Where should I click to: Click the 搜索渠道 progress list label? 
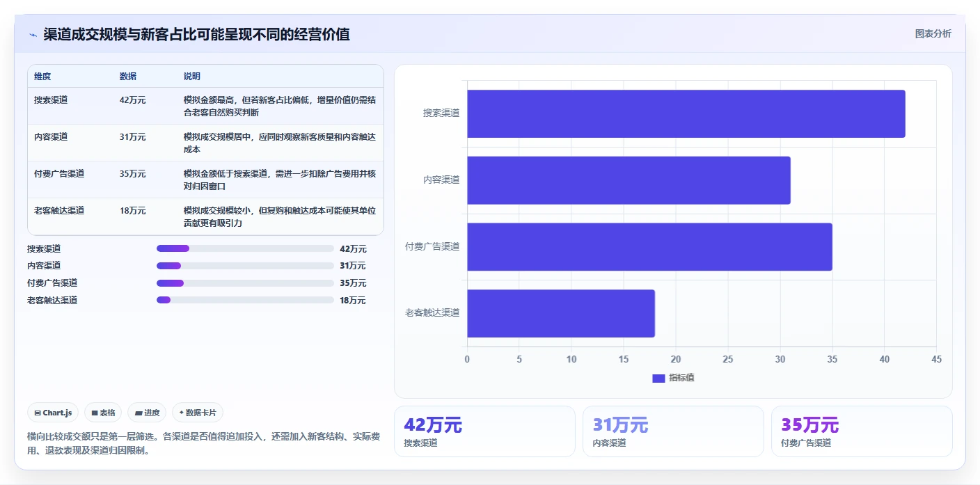point(44,248)
